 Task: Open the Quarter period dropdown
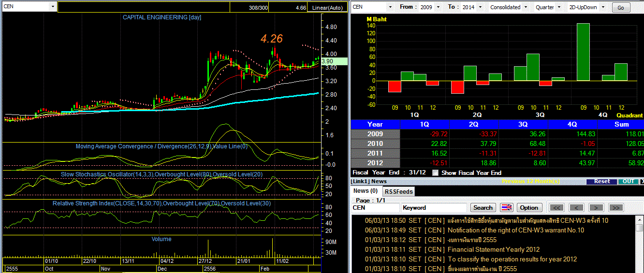click(559, 7)
